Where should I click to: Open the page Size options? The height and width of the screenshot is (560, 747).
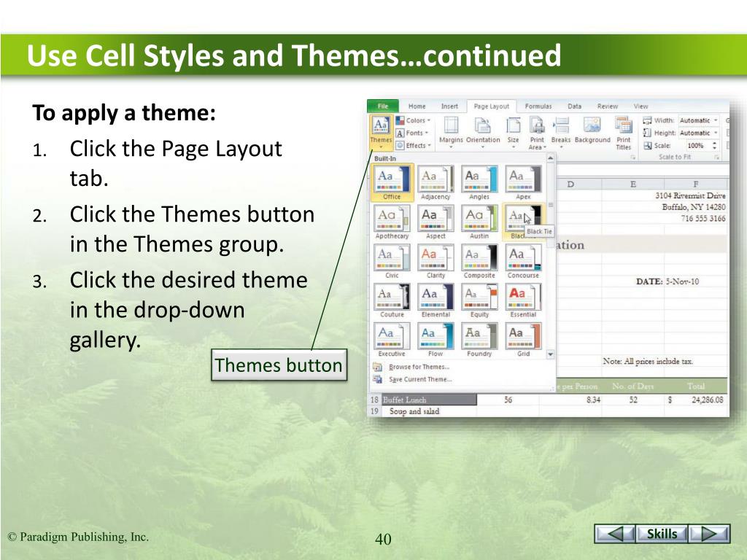[513, 133]
